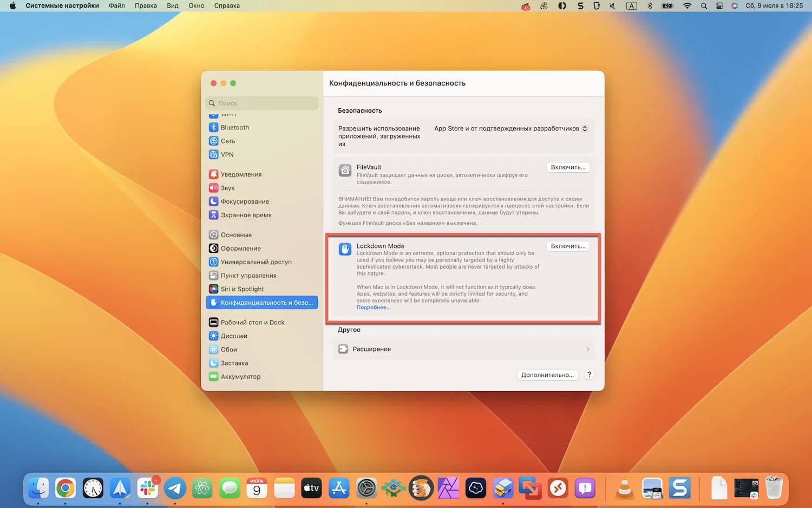Launch Slack from the Dock

point(147,489)
